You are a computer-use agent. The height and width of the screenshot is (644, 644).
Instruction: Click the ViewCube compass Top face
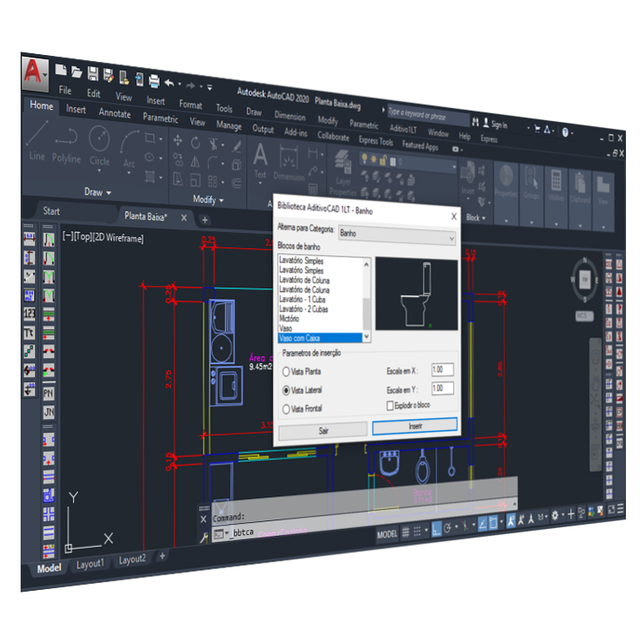coord(585,280)
